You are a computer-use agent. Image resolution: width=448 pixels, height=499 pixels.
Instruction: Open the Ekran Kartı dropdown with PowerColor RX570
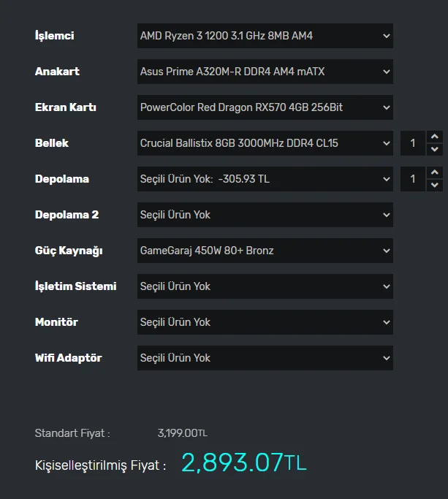pos(265,107)
